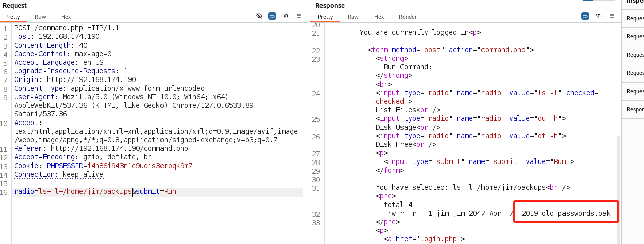Click the form method="post" response line

pos(451,50)
